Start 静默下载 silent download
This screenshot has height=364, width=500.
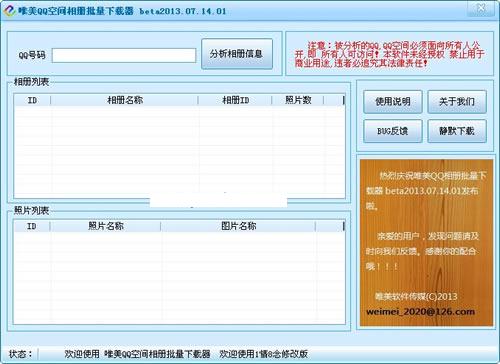(457, 131)
